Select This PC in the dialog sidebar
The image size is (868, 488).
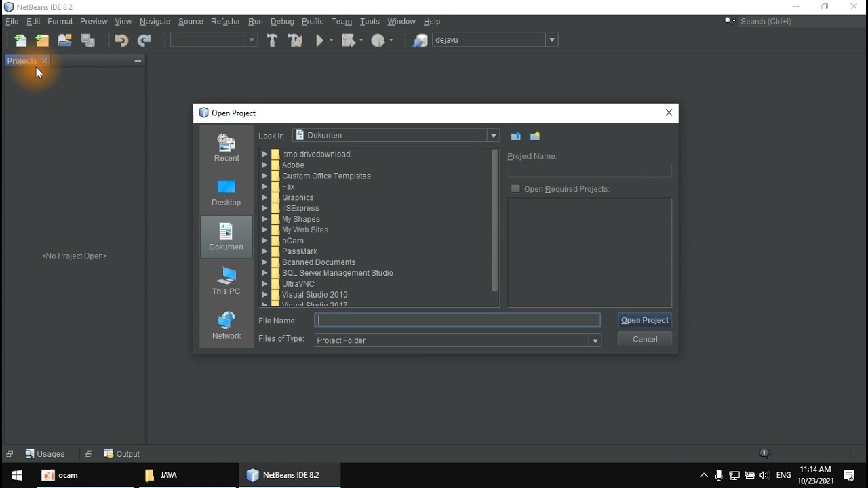click(226, 281)
